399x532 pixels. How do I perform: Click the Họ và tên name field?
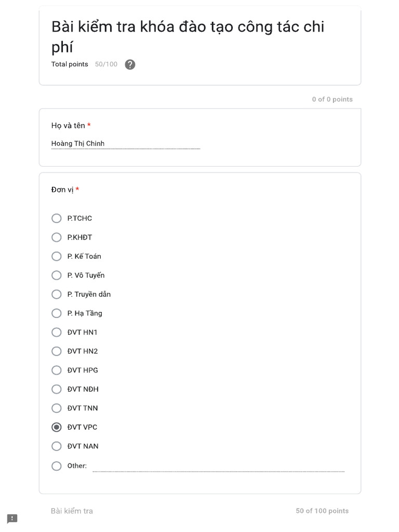(125, 144)
